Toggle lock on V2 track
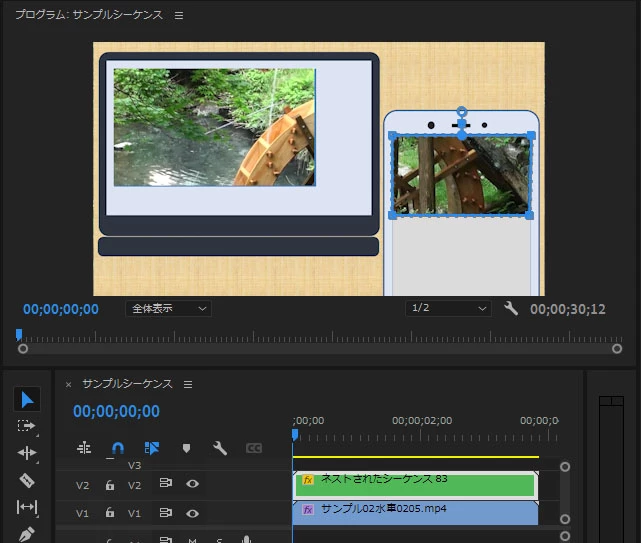 coord(110,485)
